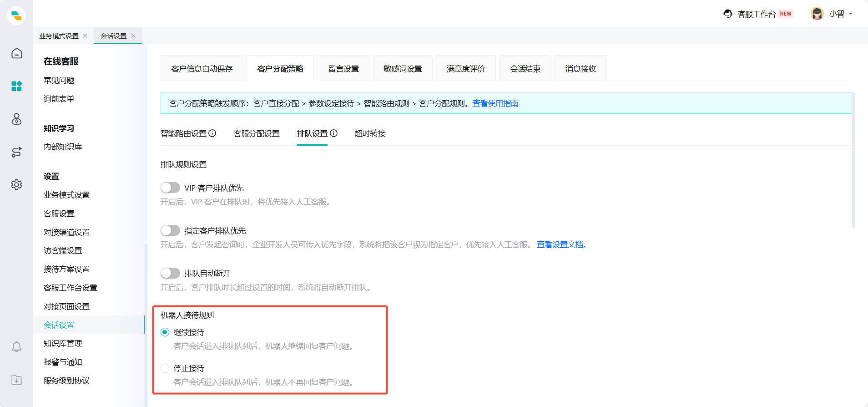Open the apps grid sidebar icon
The height and width of the screenshot is (407, 868).
point(16,86)
